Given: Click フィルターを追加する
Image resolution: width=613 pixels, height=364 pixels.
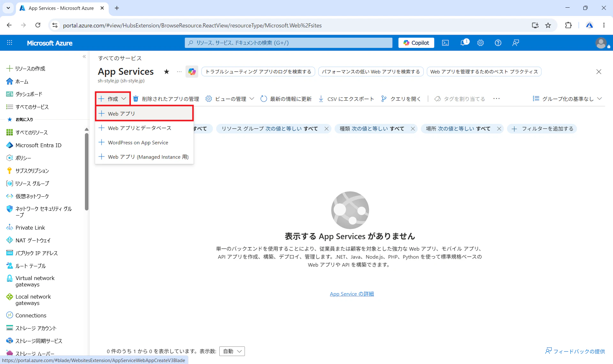Looking at the screenshot, I should point(542,129).
